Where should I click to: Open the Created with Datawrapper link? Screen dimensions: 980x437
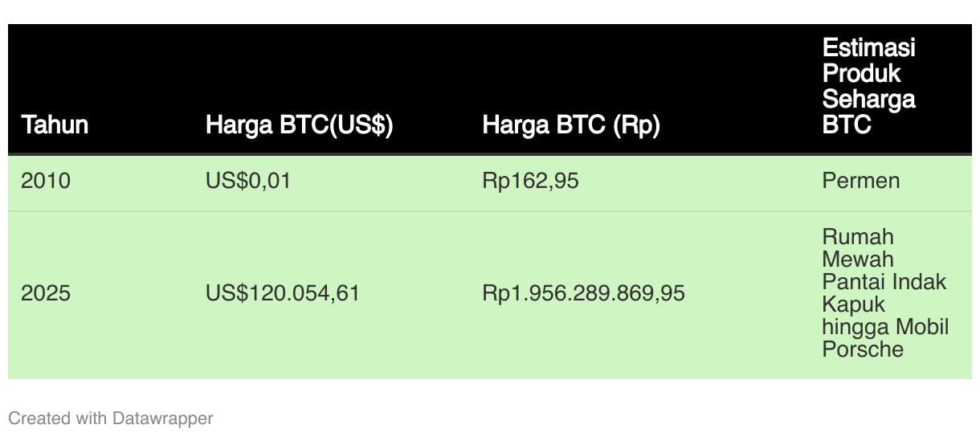(111, 419)
